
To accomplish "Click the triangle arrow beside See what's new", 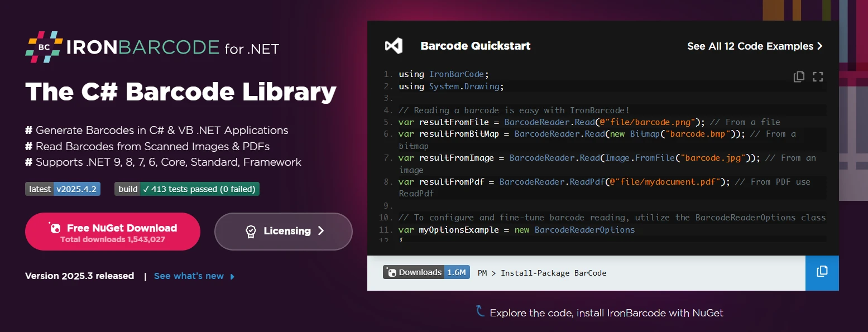I will coord(232,276).
